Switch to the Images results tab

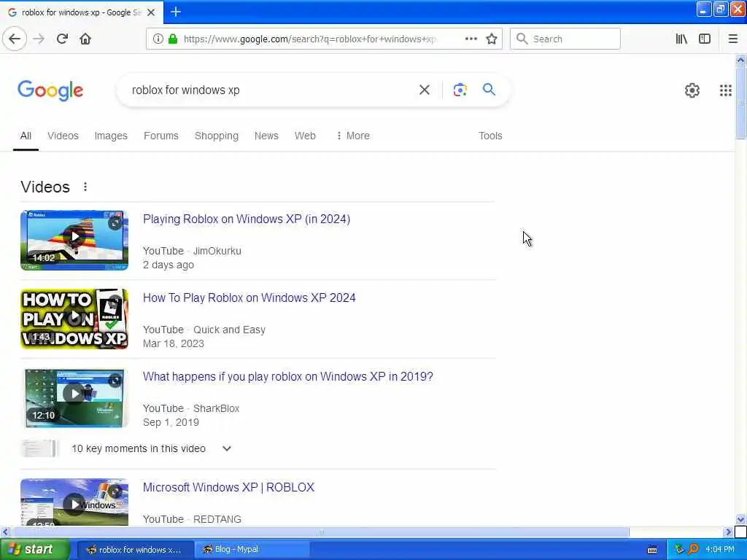tap(111, 136)
